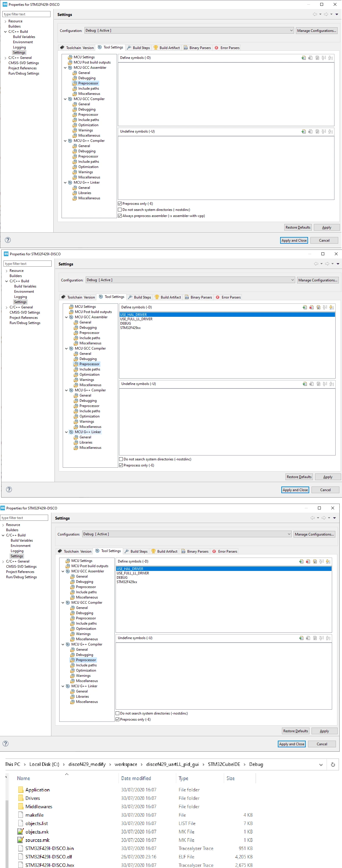Click help question mark icon in top dialog
This screenshot has width=342, height=868.
coord(8,240)
